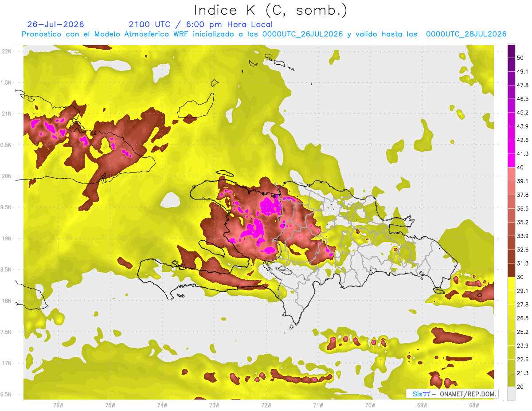532x411 pixels.
Task: Click the colorbar value "41.3"
Action: point(523,154)
